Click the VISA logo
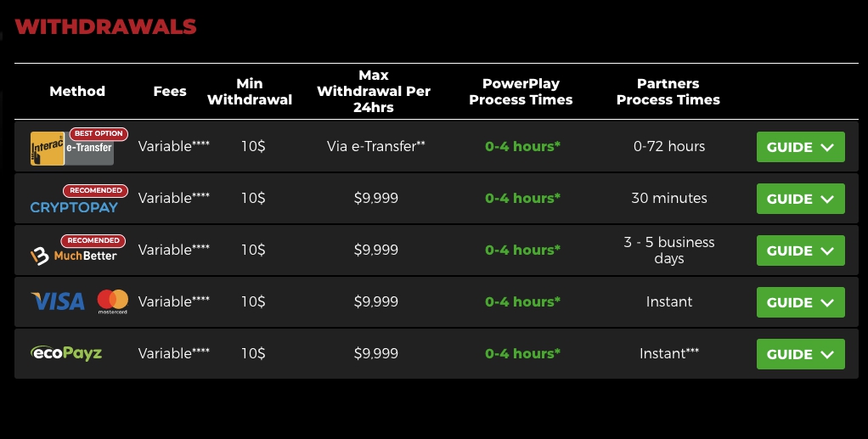 pos(58,301)
